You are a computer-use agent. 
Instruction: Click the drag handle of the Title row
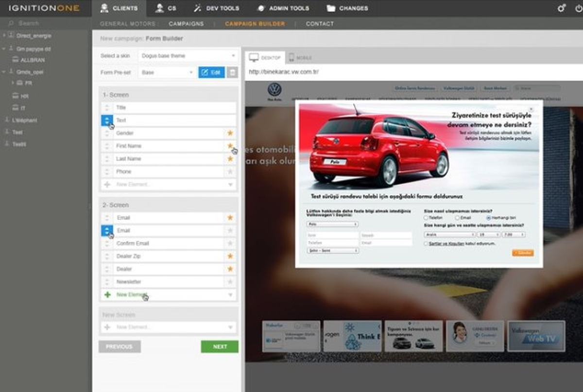pyautogui.click(x=107, y=107)
